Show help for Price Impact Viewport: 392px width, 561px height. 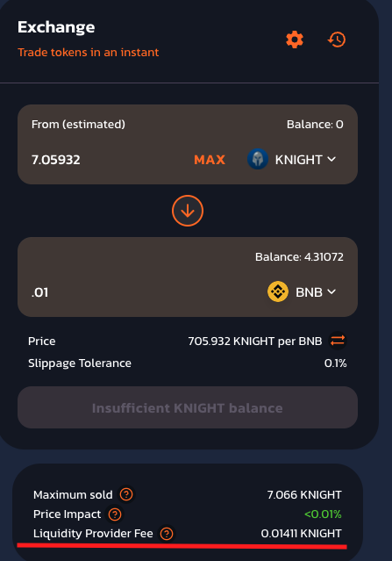coord(115,514)
